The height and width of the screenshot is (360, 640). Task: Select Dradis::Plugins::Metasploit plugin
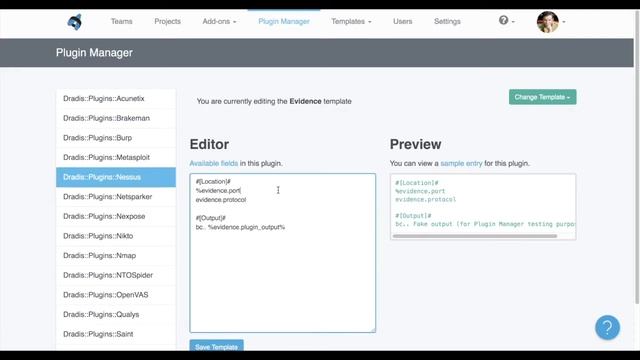pyautogui.click(x=116, y=157)
